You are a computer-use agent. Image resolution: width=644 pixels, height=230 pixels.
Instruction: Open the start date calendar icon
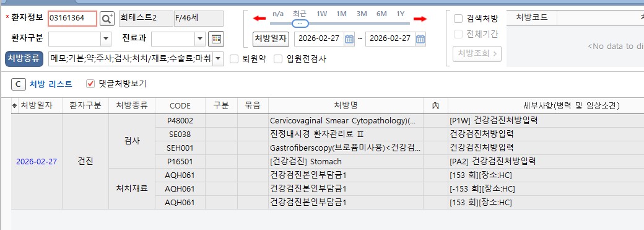point(349,39)
